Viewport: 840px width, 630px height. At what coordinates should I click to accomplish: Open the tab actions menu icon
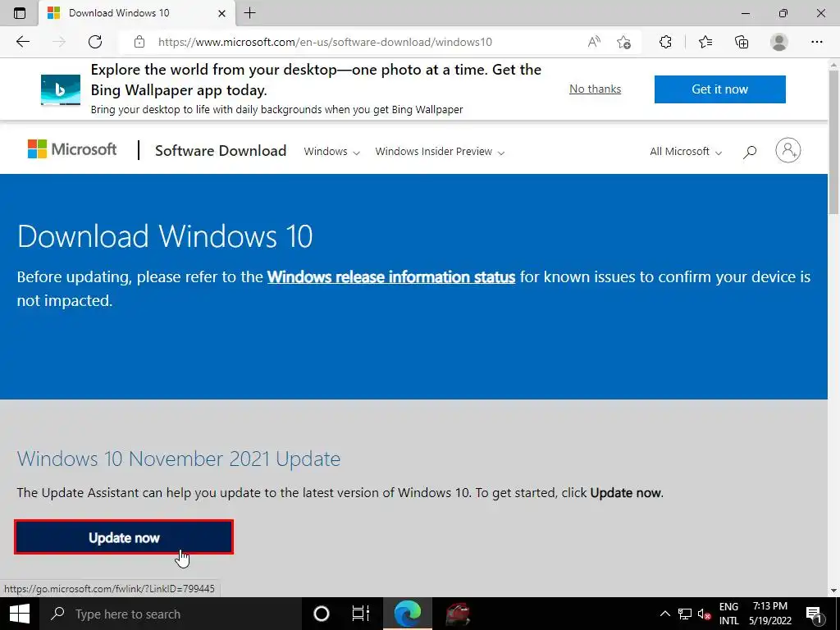tap(20, 13)
